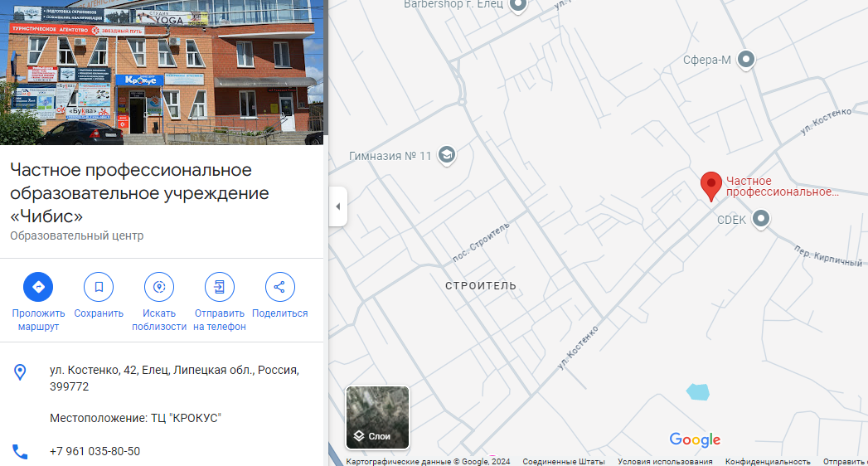The height and width of the screenshot is (466, 868).
Task: Open Условия использования link
Action: tap(665, 461)
